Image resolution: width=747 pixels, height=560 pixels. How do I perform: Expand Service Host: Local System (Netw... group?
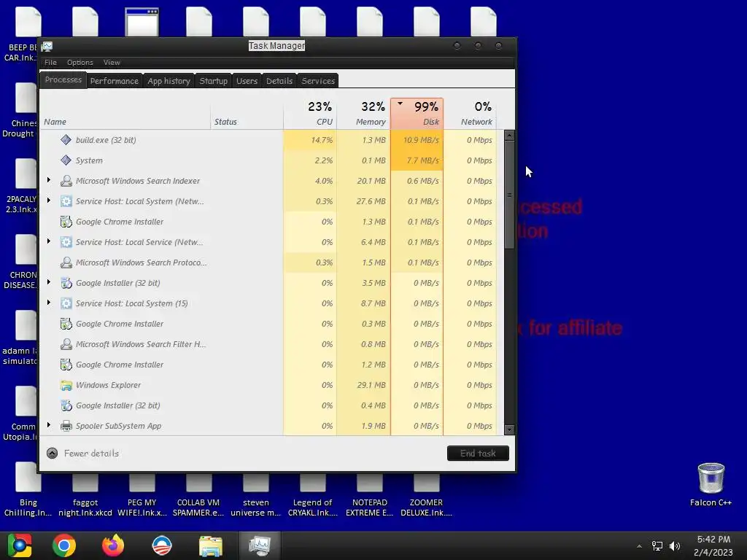pyautogui.click(x=49, y=201)
